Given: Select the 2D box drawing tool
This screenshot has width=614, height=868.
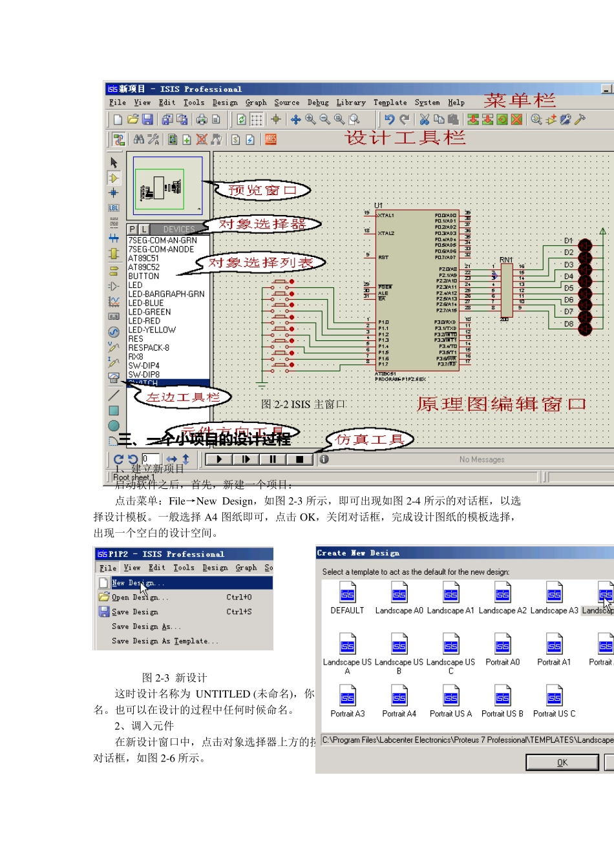Looking at the screenshot, I should pyautogui.click(x=114, y=411).
